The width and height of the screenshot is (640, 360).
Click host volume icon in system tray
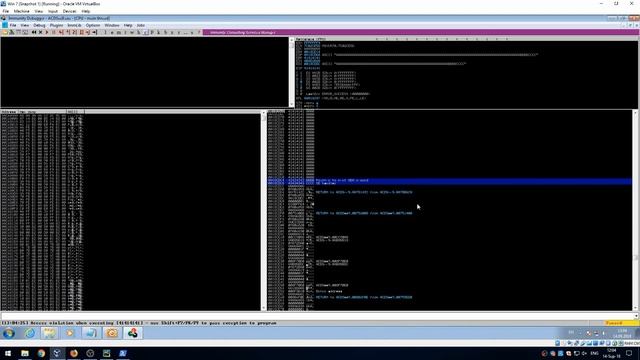(x=584, y=353)
